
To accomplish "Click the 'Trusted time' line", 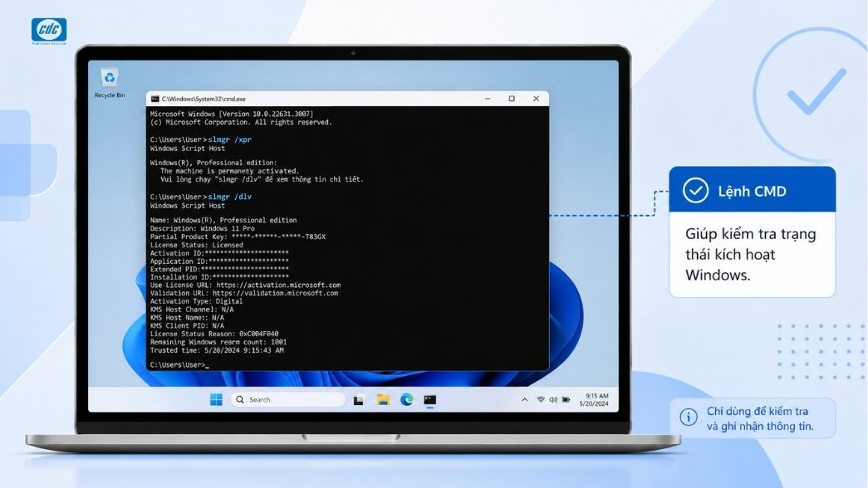I will (x=217, y=350).
